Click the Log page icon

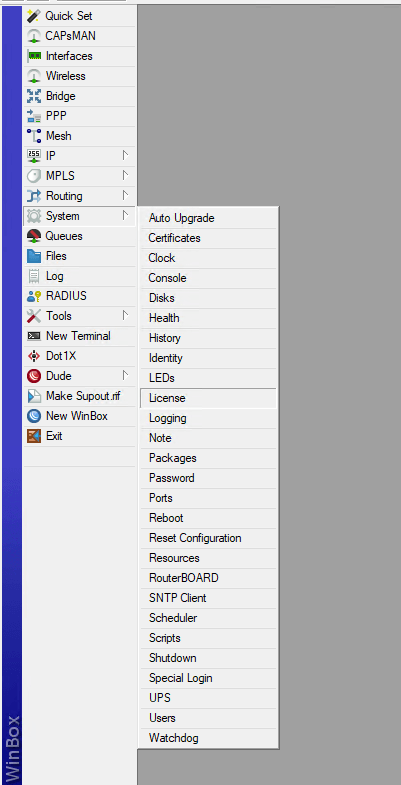coord(34,276)
